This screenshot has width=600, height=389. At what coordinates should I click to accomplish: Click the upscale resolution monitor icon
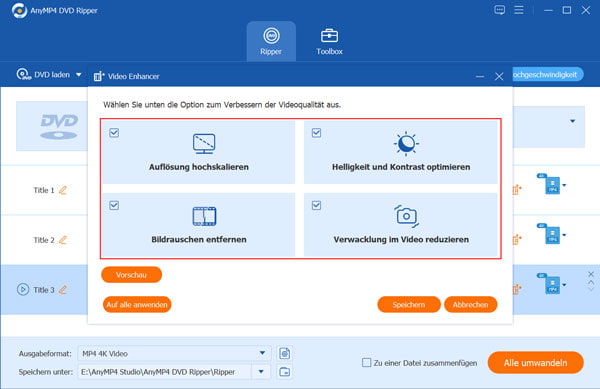coord(204,143)
